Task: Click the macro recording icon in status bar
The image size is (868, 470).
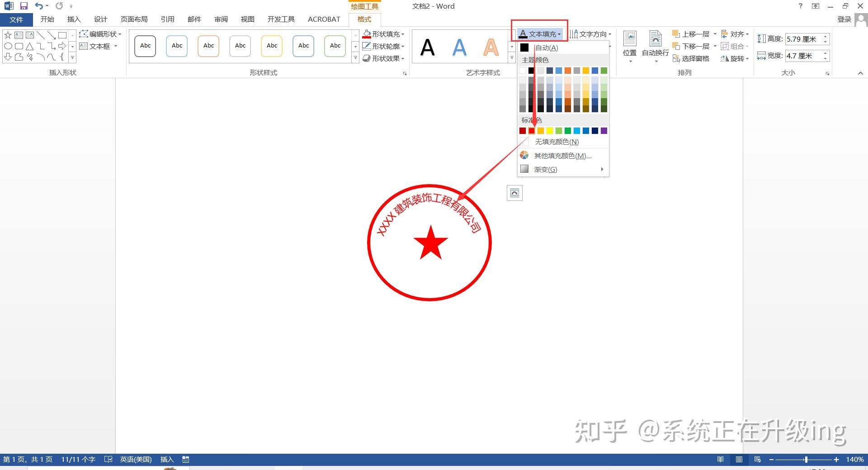Action: coord(185,459)
